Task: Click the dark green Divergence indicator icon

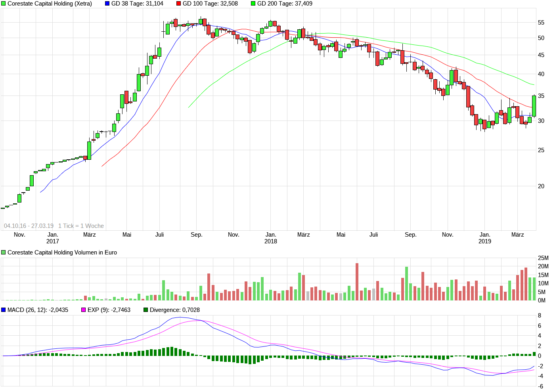Action: pyautogui.click(x=145, y=310)
